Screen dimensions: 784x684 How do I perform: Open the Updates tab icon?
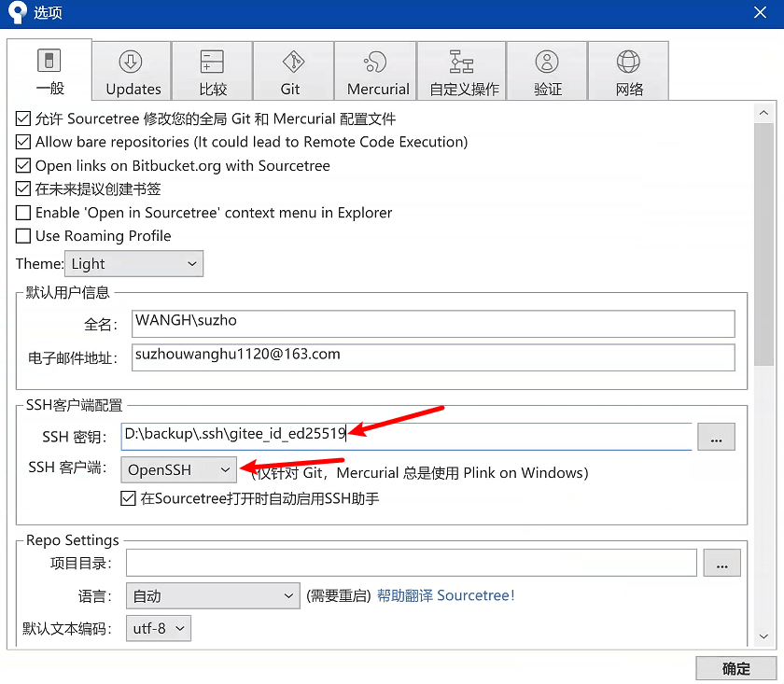coord(131,62)
